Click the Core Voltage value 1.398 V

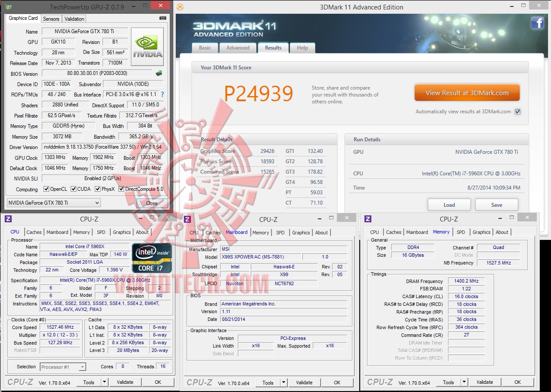pos(114,270)
